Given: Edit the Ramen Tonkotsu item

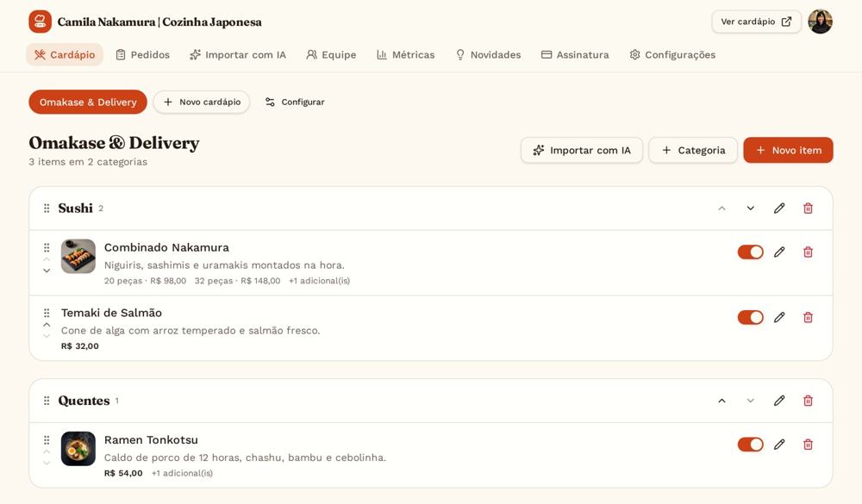Looking at the screenshot, I should (x=779, y=445).
